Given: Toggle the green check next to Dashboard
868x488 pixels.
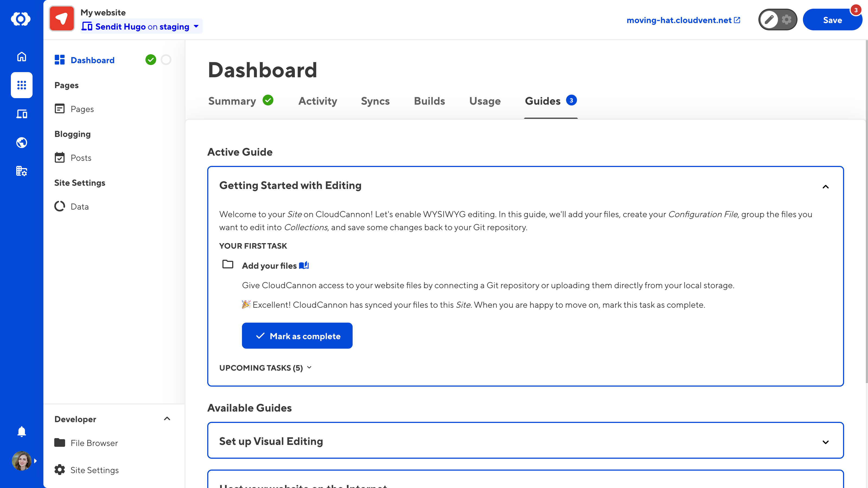Looking at the screenshot, I should pos(151,60).
